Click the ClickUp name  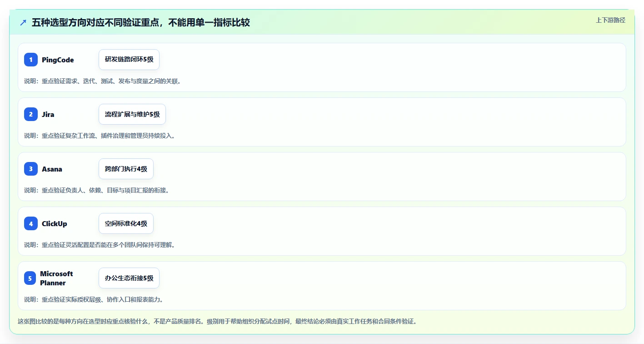[55, 223]
